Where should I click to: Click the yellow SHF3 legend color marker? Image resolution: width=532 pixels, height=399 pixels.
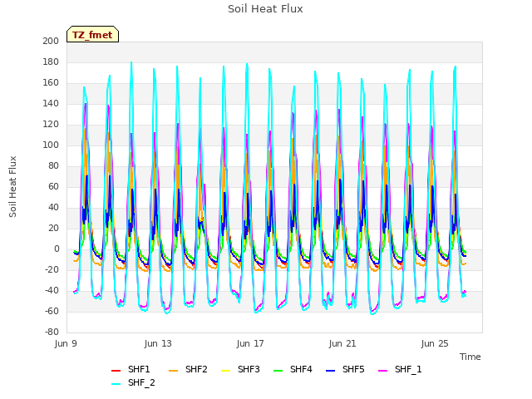tap(225, 371)
